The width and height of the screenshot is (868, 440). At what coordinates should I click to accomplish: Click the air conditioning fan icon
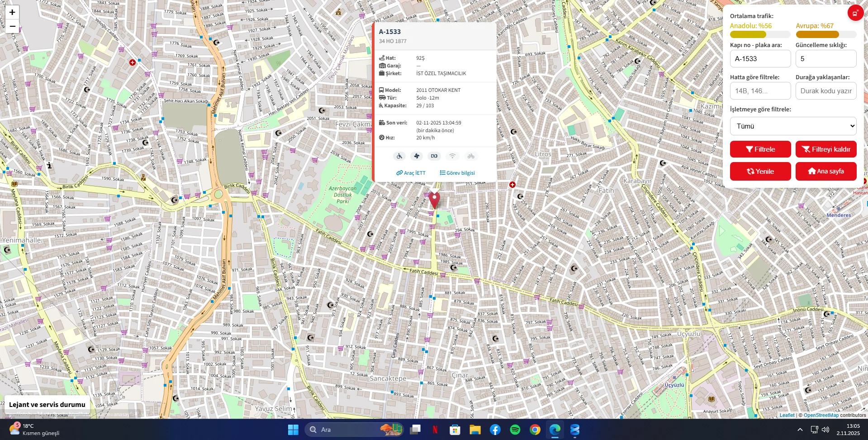click(x=417, y=156)
